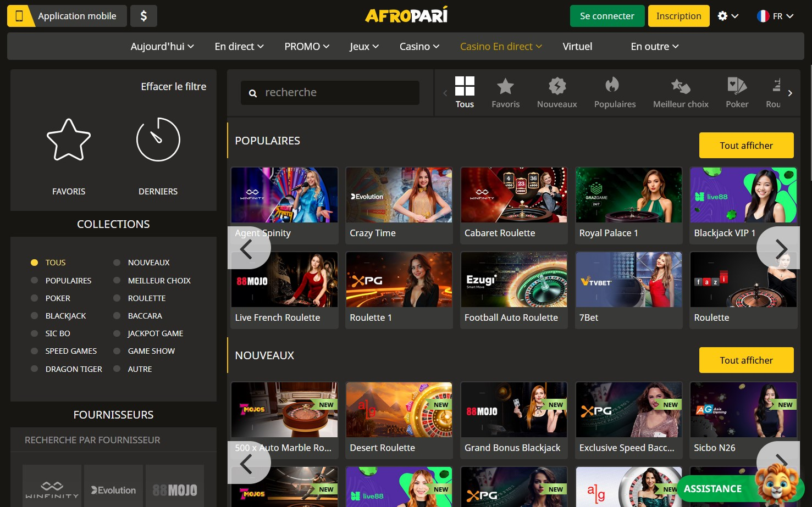
Task: Select the BACCARA collection radio
Action: pos(117,316)
